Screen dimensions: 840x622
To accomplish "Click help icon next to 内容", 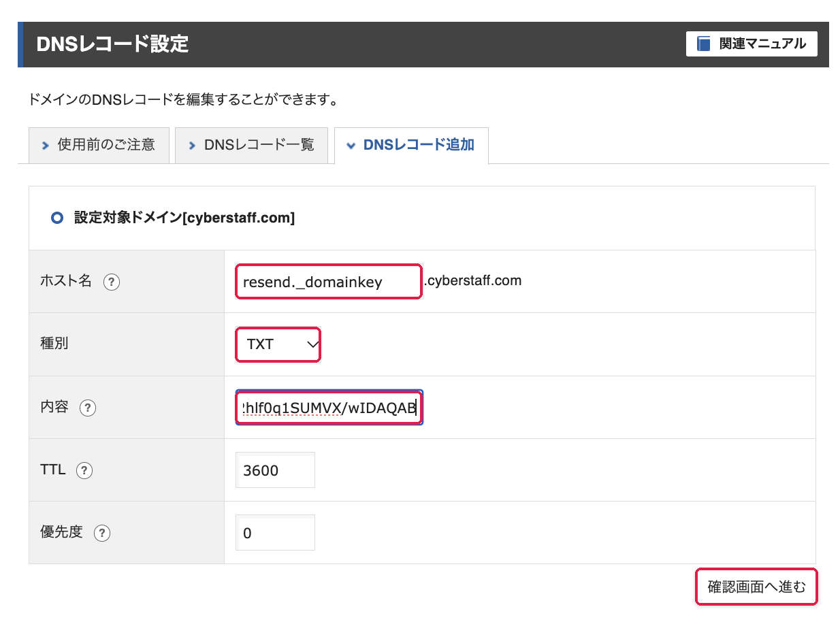I will [88, 408].
